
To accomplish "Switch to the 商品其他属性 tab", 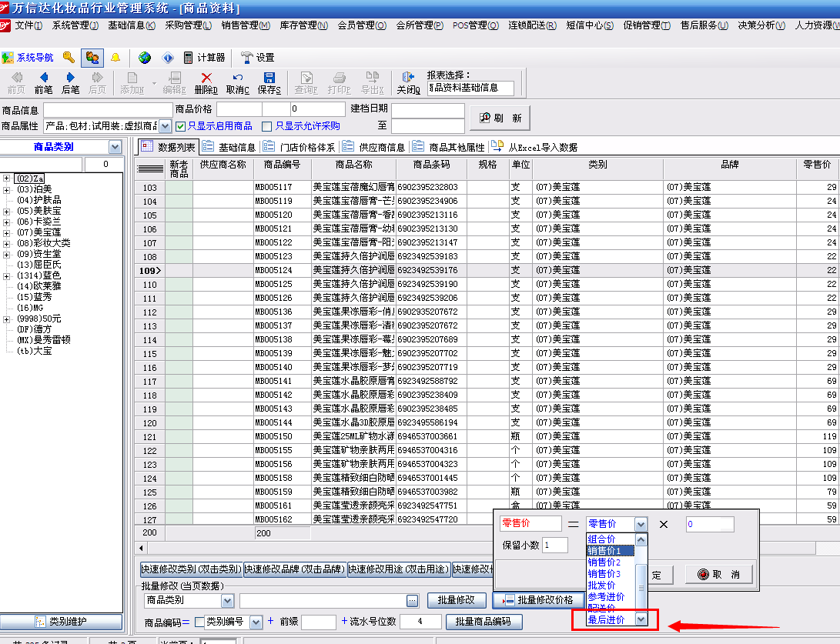I will [450, 147].
